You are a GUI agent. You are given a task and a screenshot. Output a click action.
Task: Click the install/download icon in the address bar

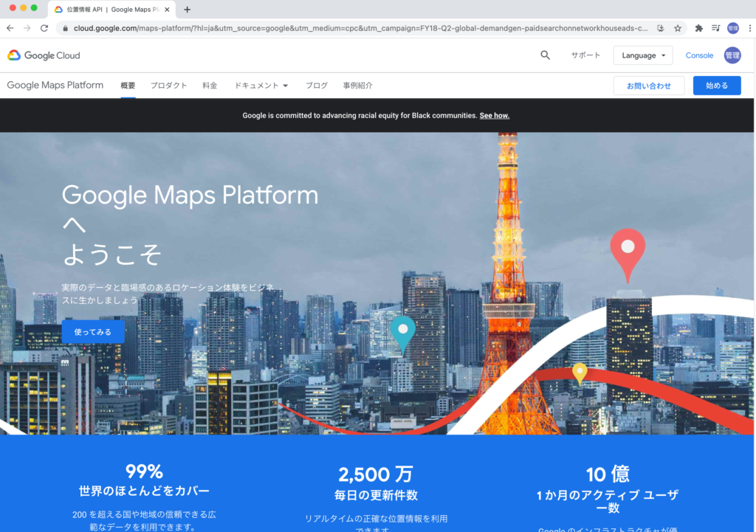(x=661, y=29)
